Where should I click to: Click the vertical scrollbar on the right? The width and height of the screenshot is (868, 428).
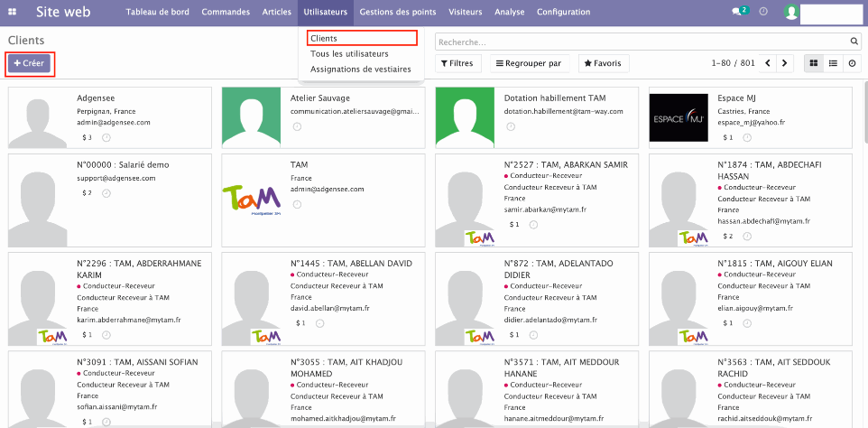coord(866,114)
